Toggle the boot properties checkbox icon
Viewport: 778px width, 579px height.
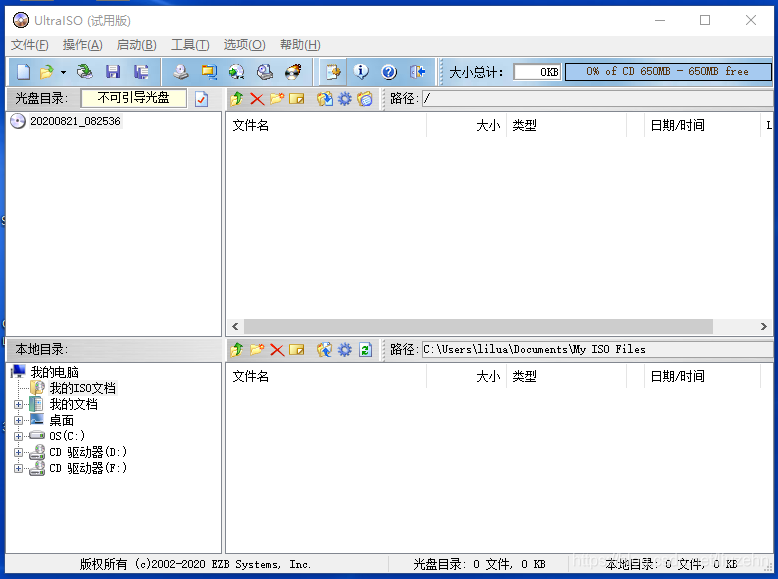[202, 98]
